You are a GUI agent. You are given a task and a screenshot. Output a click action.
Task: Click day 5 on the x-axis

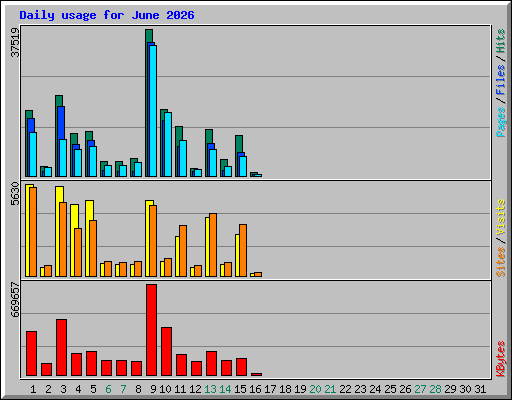tap(93, 389)
